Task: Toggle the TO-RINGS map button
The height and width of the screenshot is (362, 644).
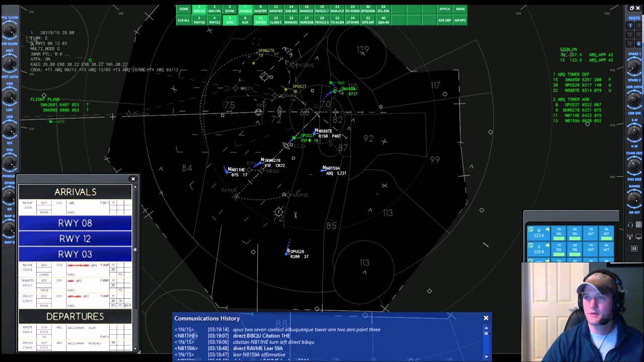Action: click(352, 10)
